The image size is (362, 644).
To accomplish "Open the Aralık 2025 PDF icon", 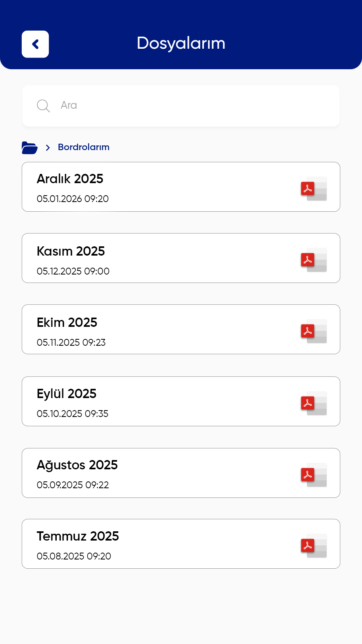I will point(313,188).
